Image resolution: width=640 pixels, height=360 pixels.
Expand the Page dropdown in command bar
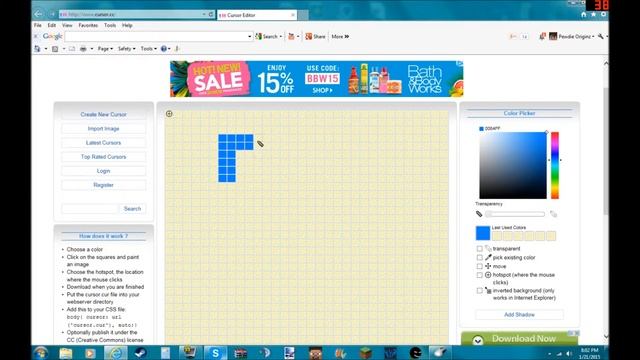[x=105, y=49]
